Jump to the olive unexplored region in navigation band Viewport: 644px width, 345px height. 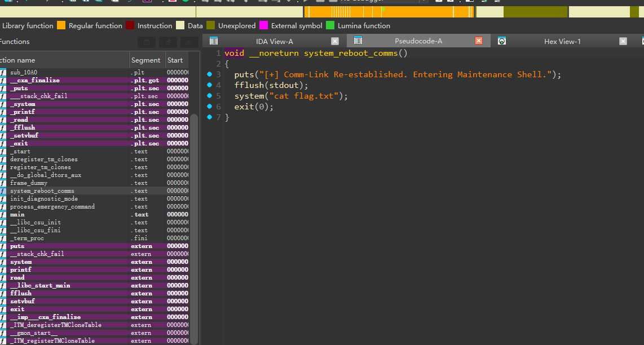point(536,12)
